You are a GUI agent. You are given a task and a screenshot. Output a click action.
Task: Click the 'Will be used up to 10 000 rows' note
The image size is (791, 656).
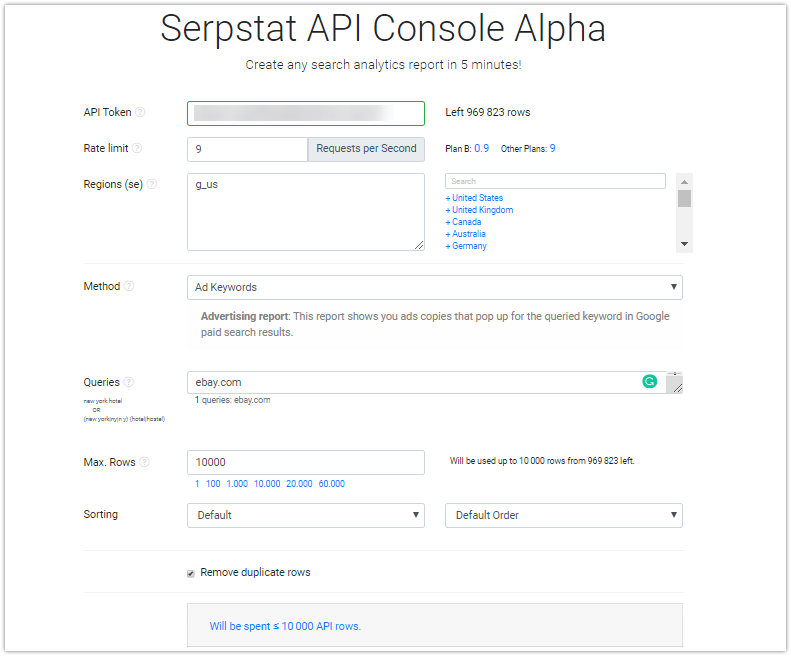tap(542, 461)
